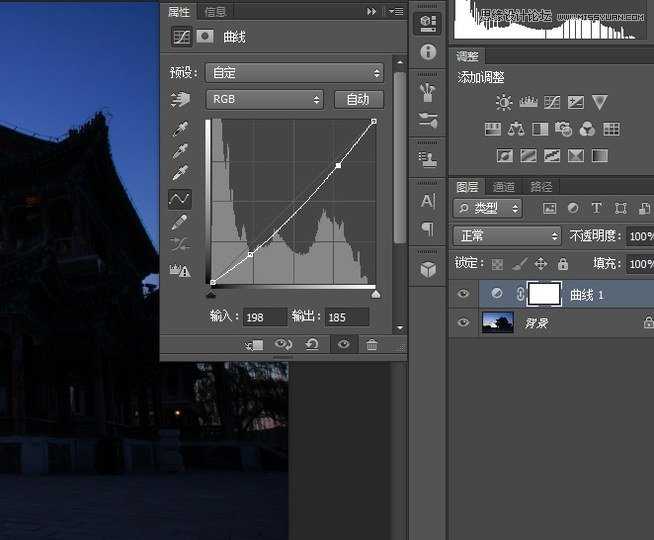Click the trash icon to delete the adjustment
Screen dimensions: 654x540
(x=372, y=345)
